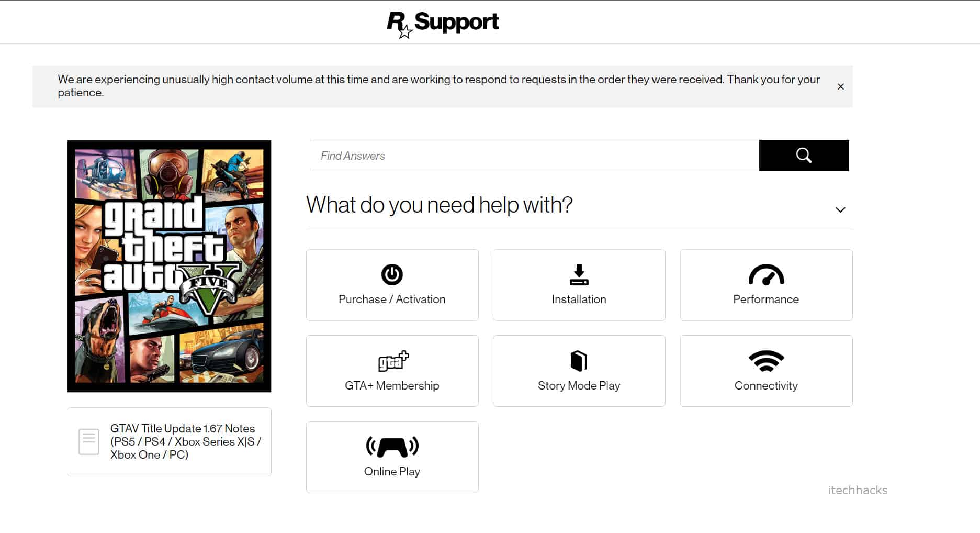Select the Grand Theft Auto V cover art
The width and height of the screenshot is (980, 533).
pyautogui.click(x=169, y=265)
